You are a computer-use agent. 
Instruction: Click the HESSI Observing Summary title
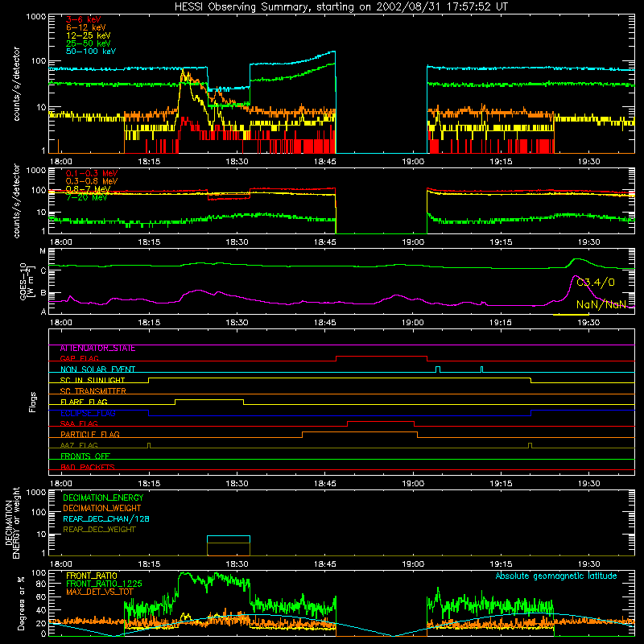pos(341,7)
